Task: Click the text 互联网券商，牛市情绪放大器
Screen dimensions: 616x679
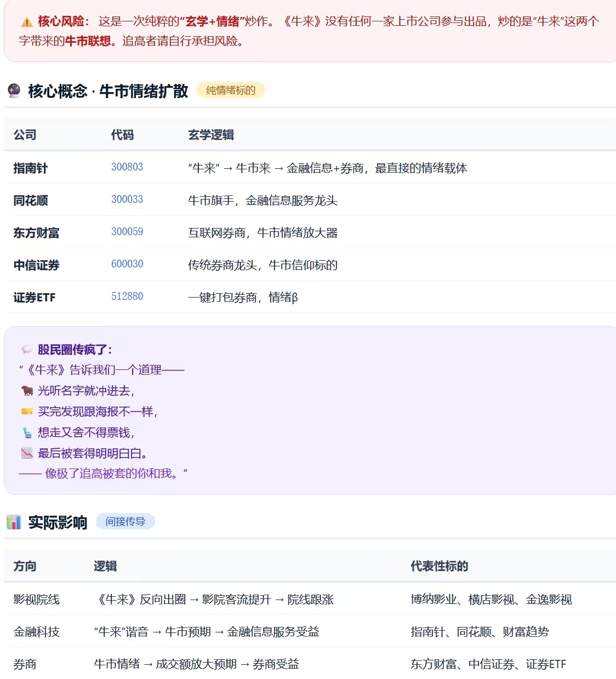Action: click(x=263, y=233)
